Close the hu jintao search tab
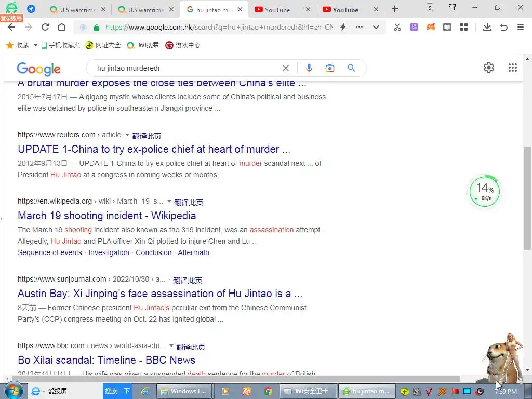 [x=240, y=9]
